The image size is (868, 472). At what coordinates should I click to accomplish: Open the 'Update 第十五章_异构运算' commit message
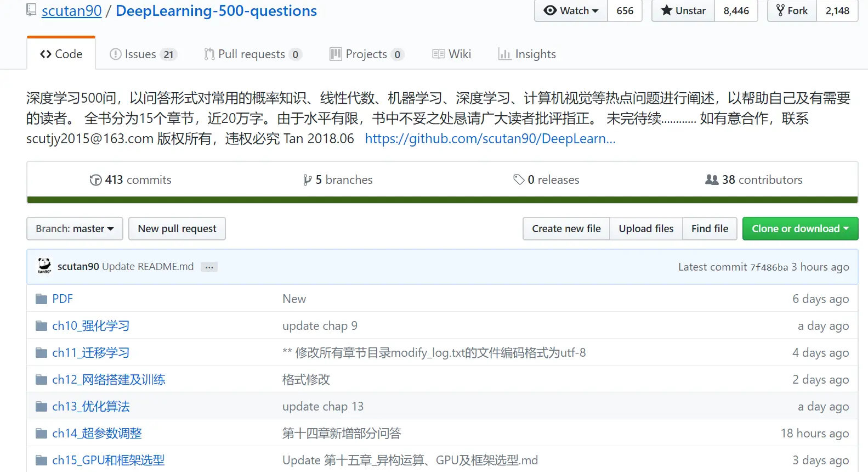click(410, 460)
